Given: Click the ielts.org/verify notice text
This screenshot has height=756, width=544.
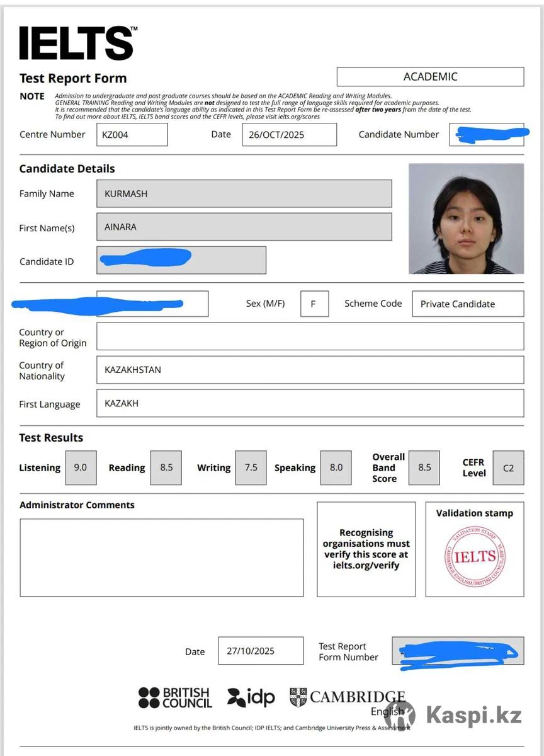Looking at the screenshot, I should (366, 549).
